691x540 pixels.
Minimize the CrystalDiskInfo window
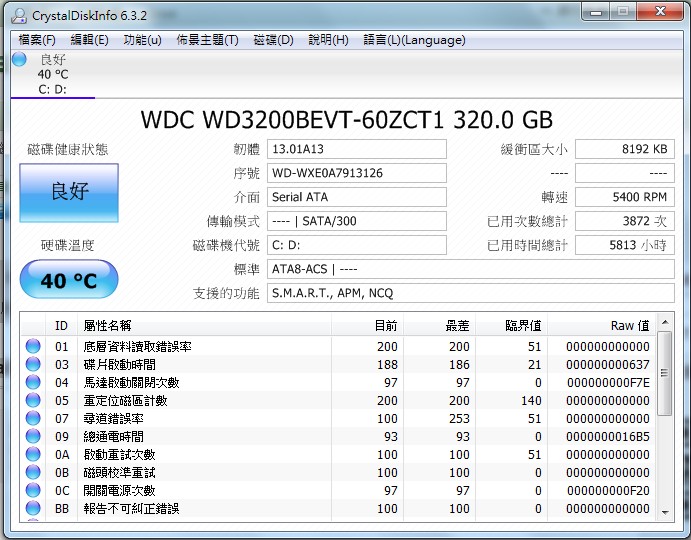pyautogui.click(x=596, y=12)
